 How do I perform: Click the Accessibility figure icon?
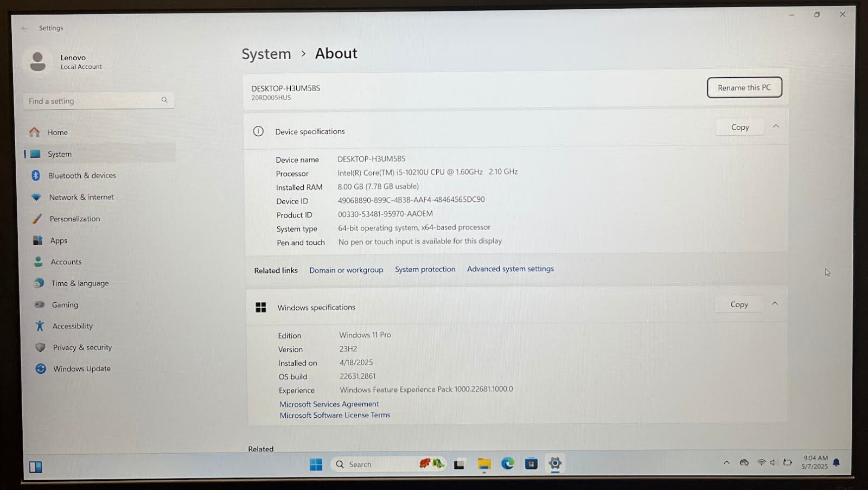pos(40,326)
